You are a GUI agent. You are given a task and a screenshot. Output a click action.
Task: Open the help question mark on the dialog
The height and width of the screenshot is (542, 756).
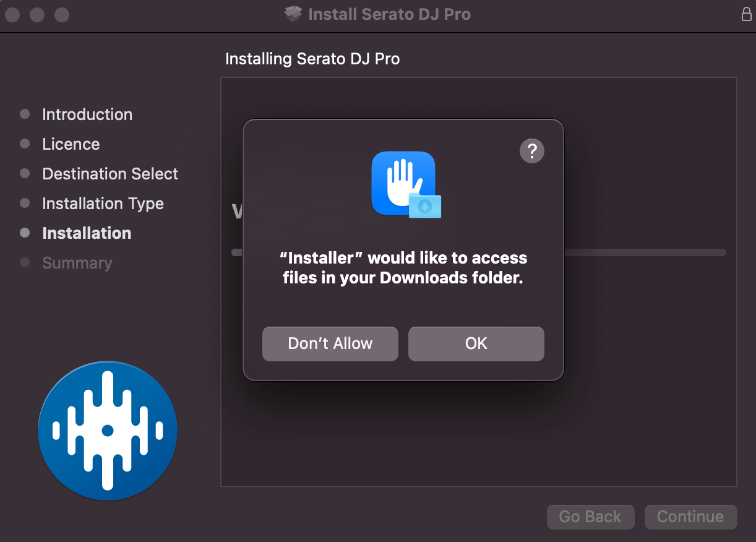click(531, 150)
